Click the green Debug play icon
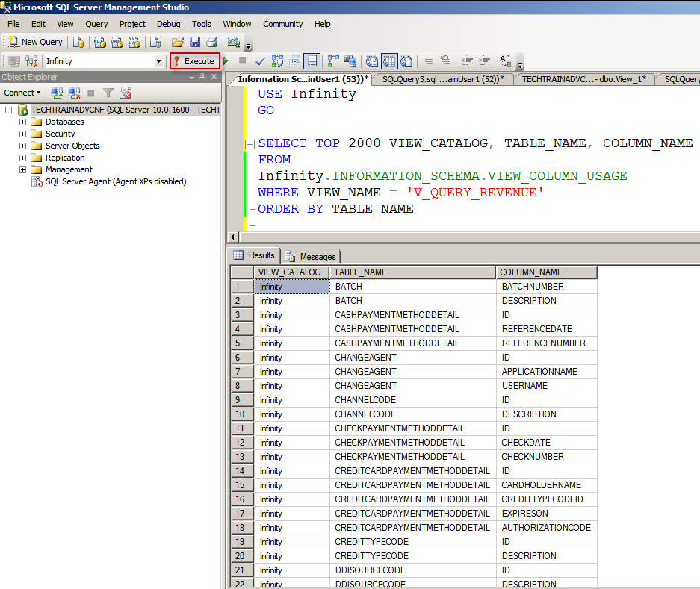The image size is (700, 589). tap(226, 60)
